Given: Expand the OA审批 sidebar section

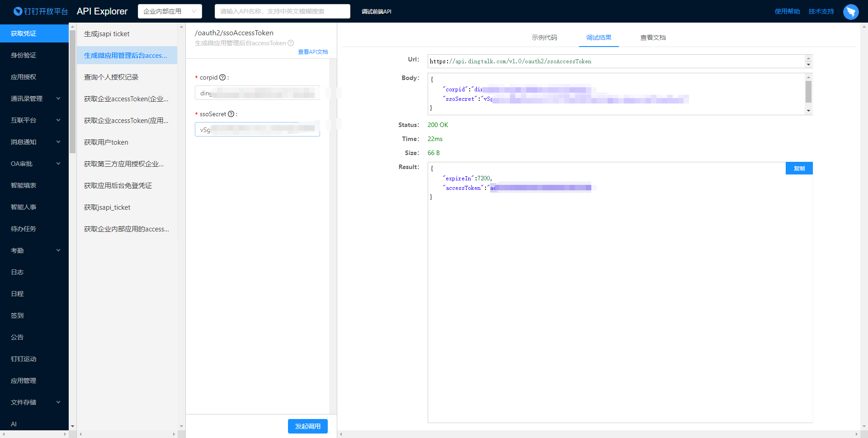Looking at the screenshot, I should pyautogui.click(x=34, y=164).
